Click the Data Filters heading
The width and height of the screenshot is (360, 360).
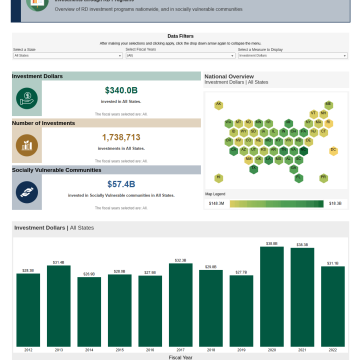pos(180,36)
